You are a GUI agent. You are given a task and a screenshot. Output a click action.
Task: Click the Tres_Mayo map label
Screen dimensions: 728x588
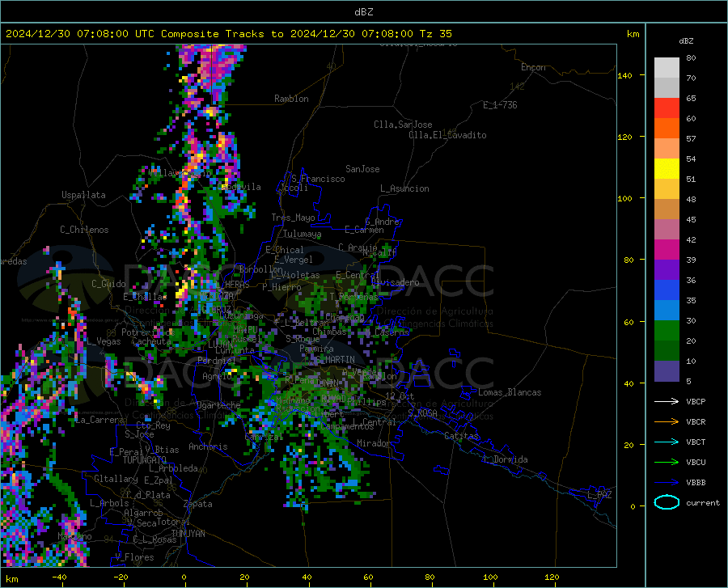(x=294, y=218)
